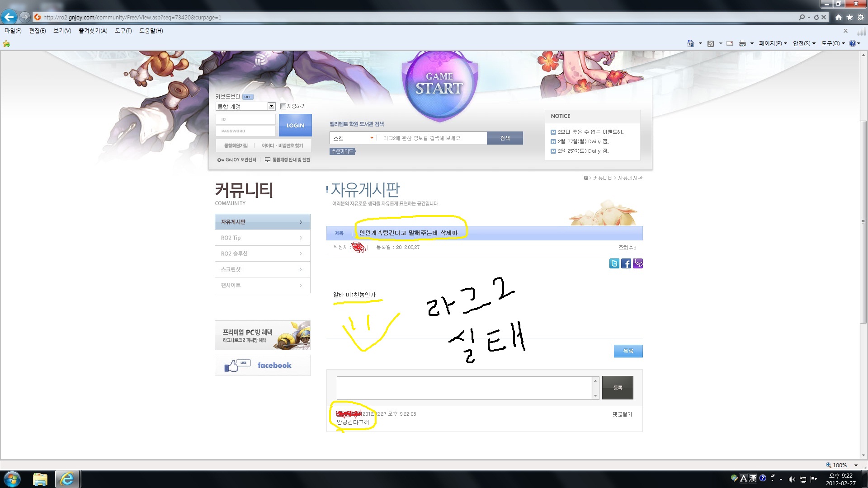Click the blue LOGIN button
The width and height of the screenshot is (868, 488).
295,125
